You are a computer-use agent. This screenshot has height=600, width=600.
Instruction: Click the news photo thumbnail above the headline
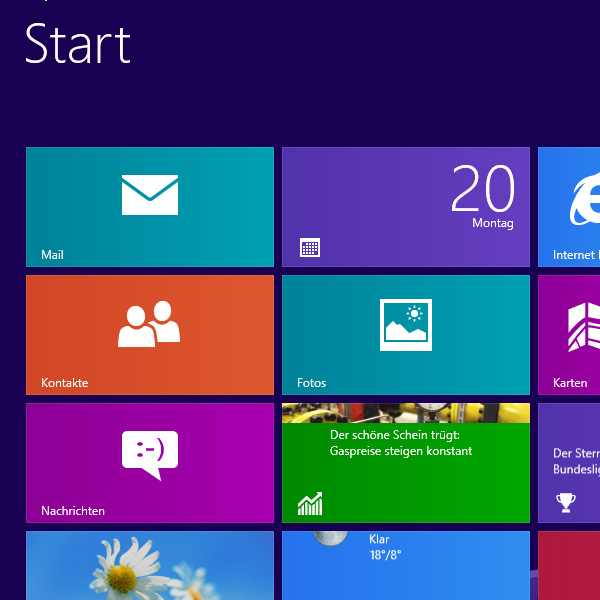[406, 413]
